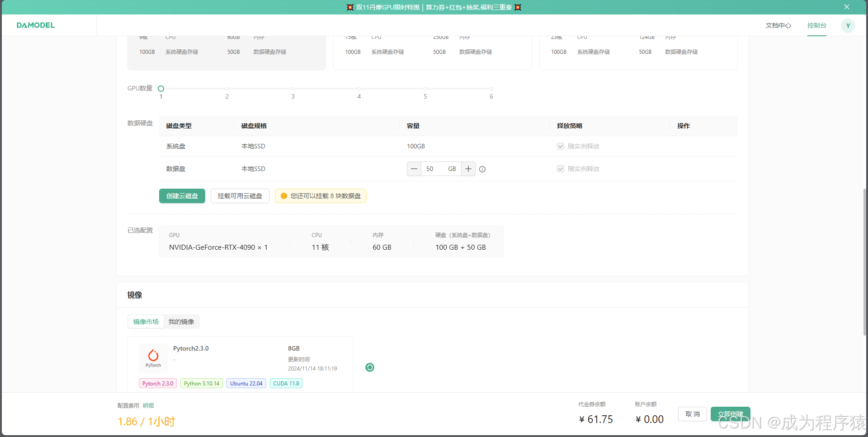Toggle 随实例释放 checkbox for 系统盘

pyautogui.click(x=561, y=146)
